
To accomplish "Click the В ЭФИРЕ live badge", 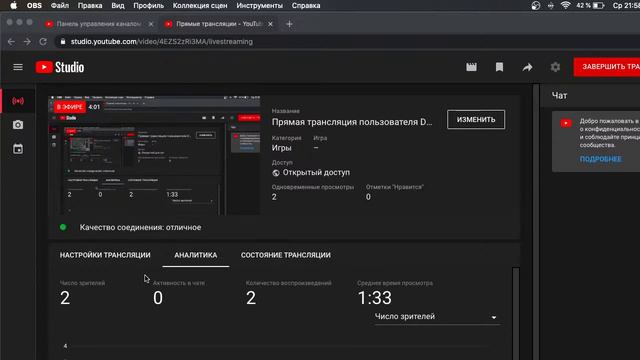I will tap(70, 107).
